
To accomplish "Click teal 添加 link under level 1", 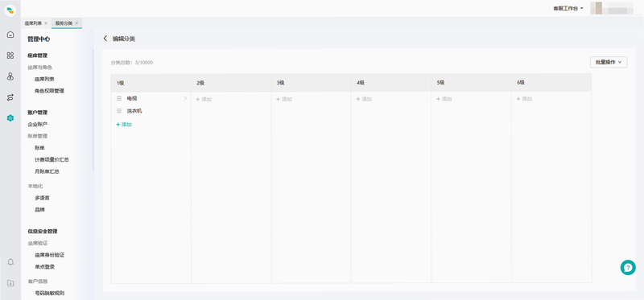I will pyautogui.click(x=124, y=125).
